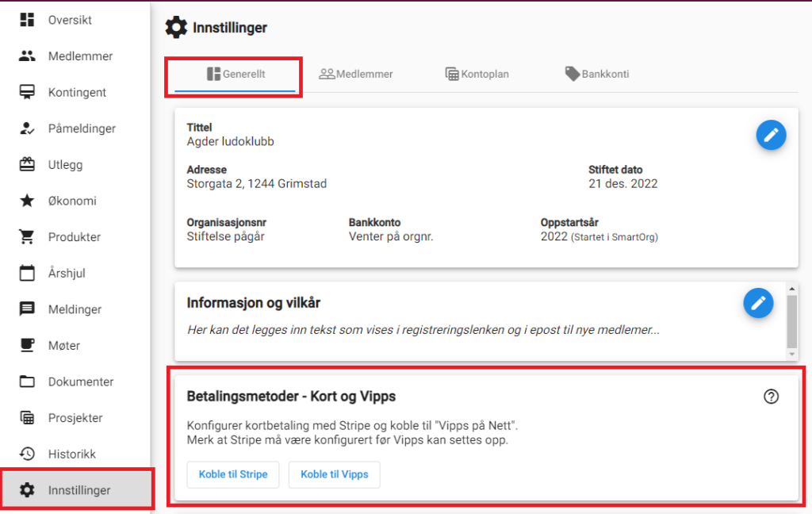
Task: Open the Utlegg gift-card icon
Action: coord(27,164)
